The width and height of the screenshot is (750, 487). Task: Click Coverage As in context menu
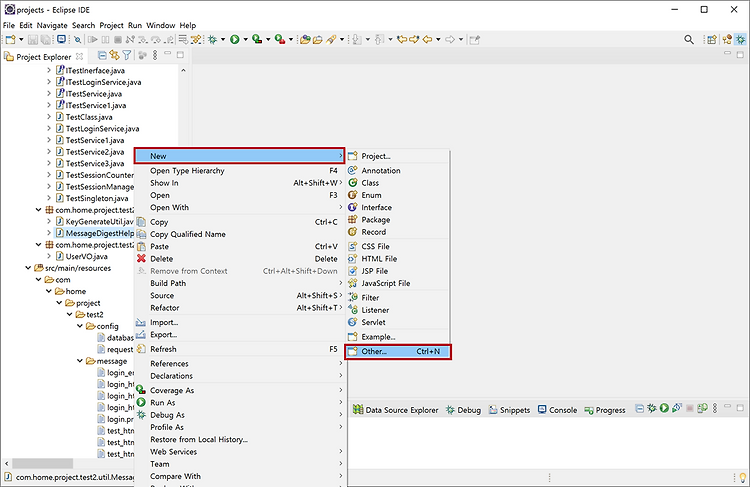[239, 390]
